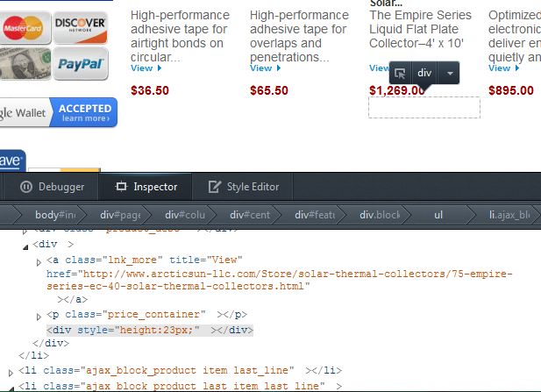Click the MasterCard payment logo
The height and width of the screenshot is (392, 541).
tap(24, 28)
